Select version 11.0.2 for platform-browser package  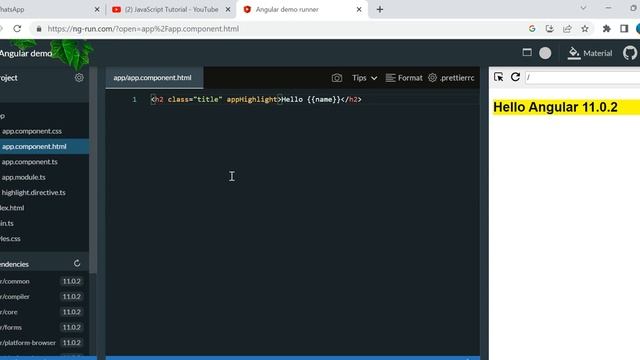tap(71, 343)
